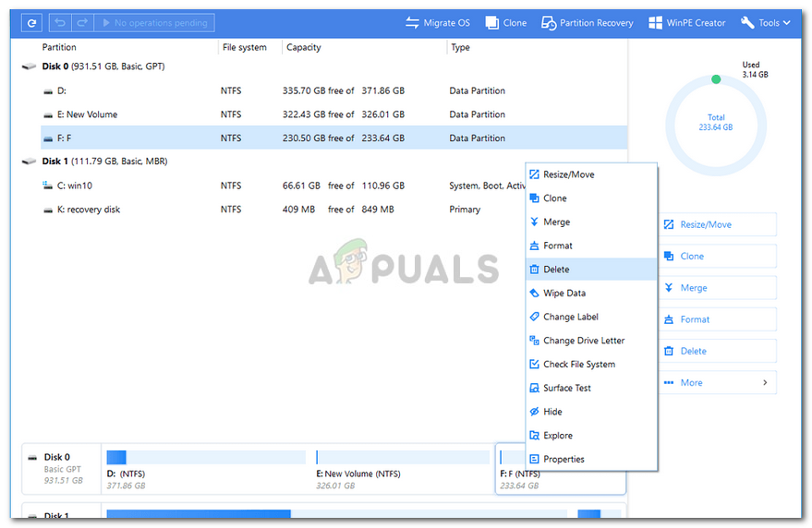Click the Type column header
The width and height of the screenshot is (812, 528).
click(460, 47)
